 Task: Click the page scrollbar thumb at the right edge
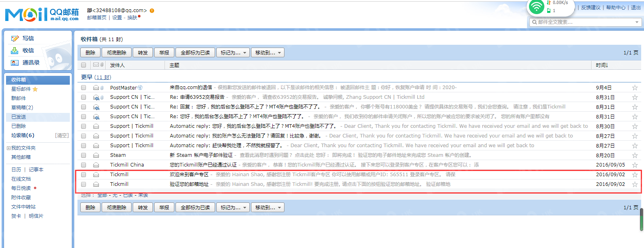[642, 220]
